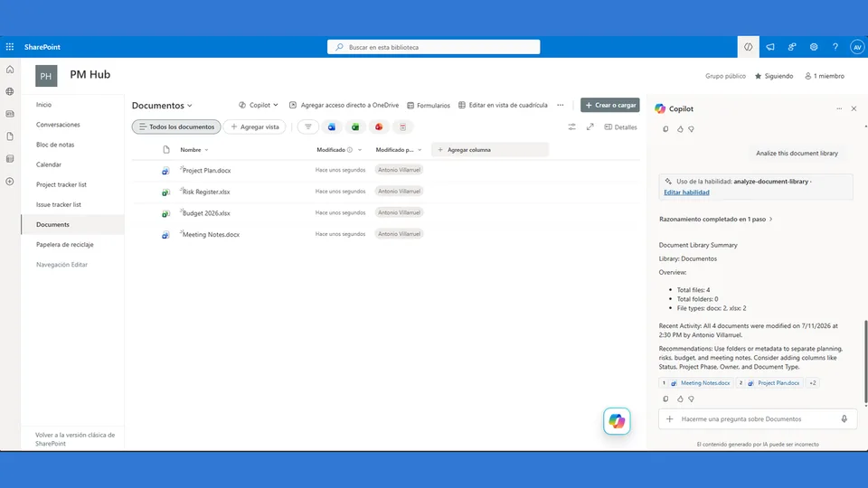This screenshot has width=868, height=488.
Task: Click Volver a la versión clásica de SharePoint
Action: 75,439
